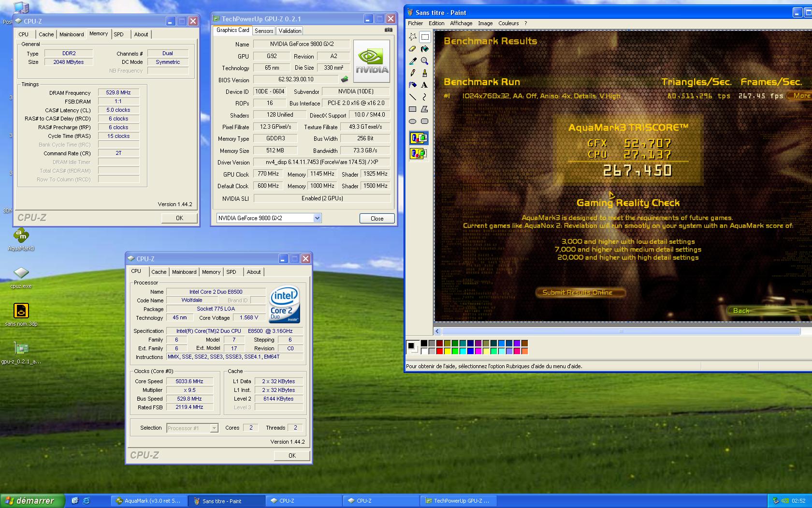Click the NVIDIA logo in GPU-Z
Screen dimensions: 812x508
(372, 61)
